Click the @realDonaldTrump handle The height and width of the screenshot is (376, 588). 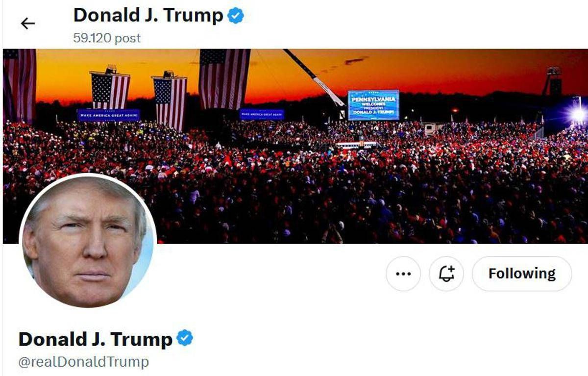83,362
